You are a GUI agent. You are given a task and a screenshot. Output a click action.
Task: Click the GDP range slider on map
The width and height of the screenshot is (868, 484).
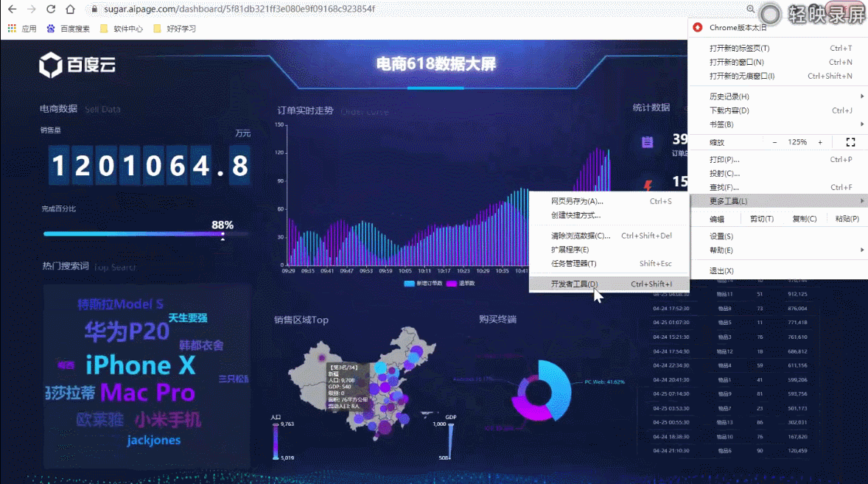click(451, 441)
